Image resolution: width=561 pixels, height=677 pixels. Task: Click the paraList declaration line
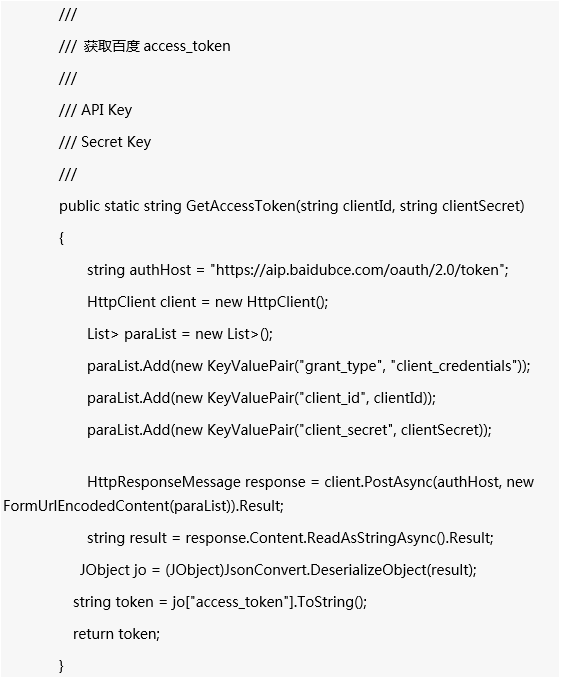click(x=180, y=334)
